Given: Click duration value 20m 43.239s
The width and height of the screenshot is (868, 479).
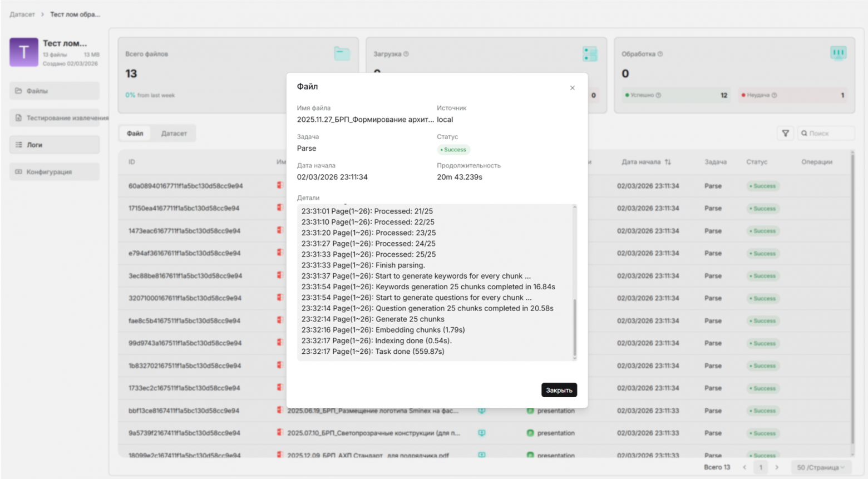Looking at the screenshot, I should point(460,177).
